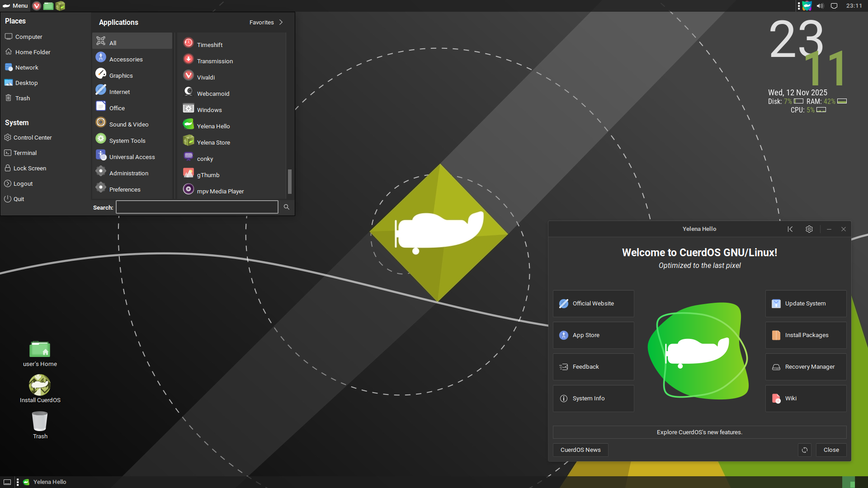Click the menu Search input field
Image resolution: width=868 pixels, height=488 pixels.
(x=197, y=207)
